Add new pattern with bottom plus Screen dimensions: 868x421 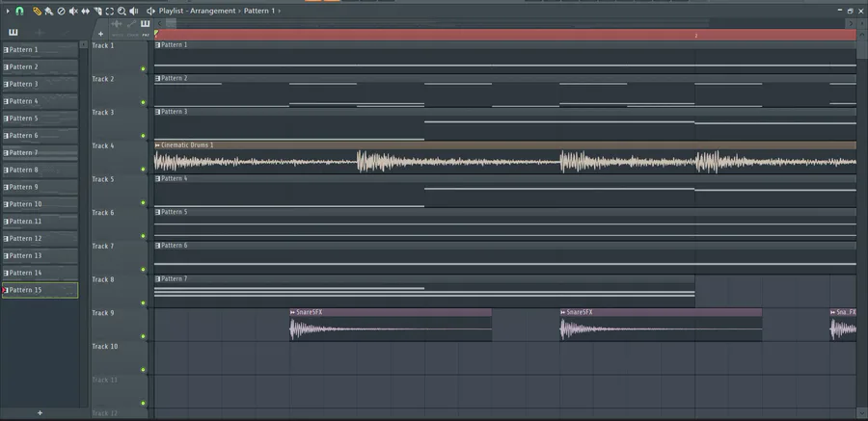pyautogui.click(x=40, y=412)
